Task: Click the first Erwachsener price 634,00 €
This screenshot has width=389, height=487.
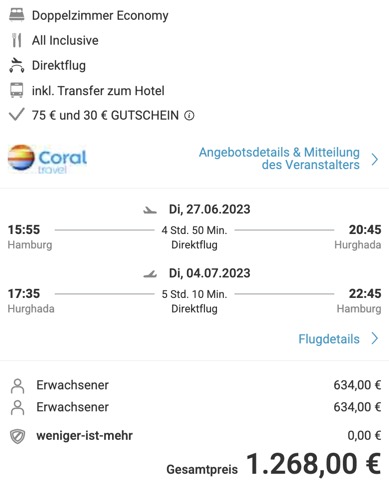Action: tap(357, 385)
